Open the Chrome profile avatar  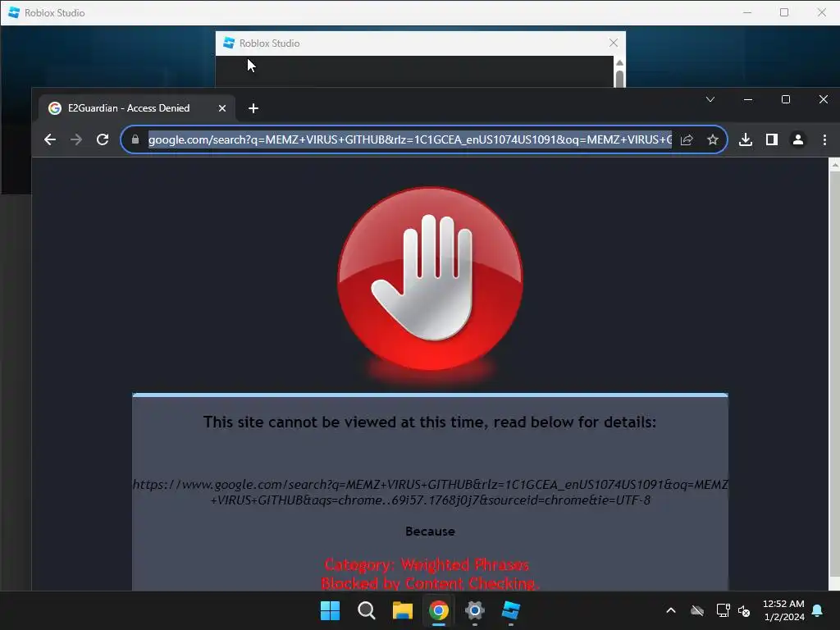click(797, 139)
